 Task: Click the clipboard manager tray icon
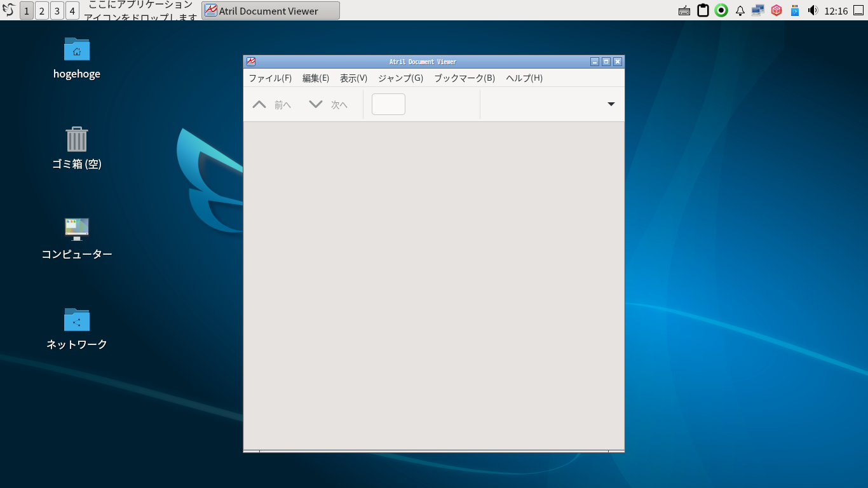[x=703, y=11]
